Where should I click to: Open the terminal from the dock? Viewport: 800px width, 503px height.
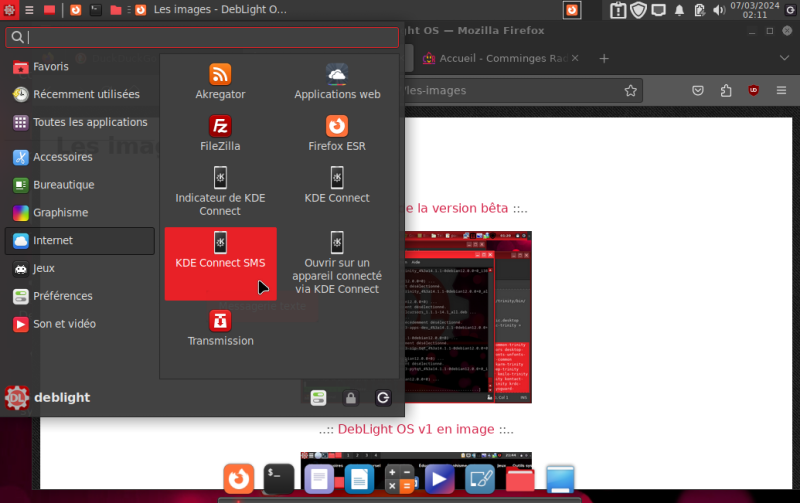pos(279,479)
